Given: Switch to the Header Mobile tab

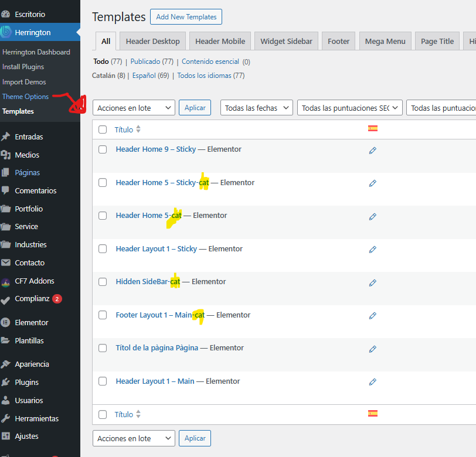Looking at the screenshot, I should click(x=220, y=42).
